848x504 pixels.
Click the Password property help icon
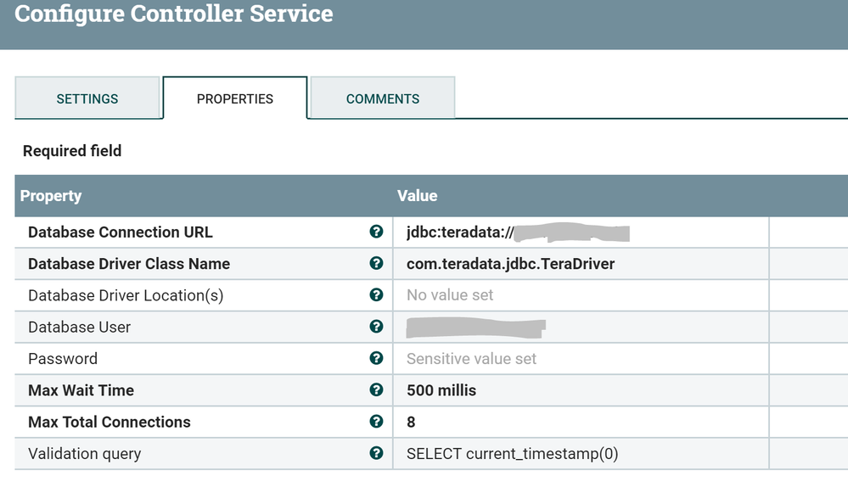[x=376, y=358]
